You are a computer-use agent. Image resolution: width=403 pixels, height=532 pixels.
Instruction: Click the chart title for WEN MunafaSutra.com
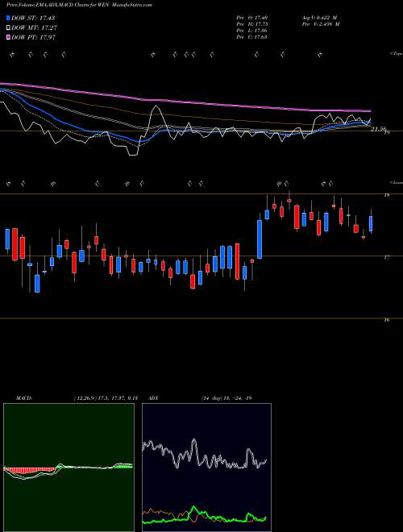(x=79, y=5)
